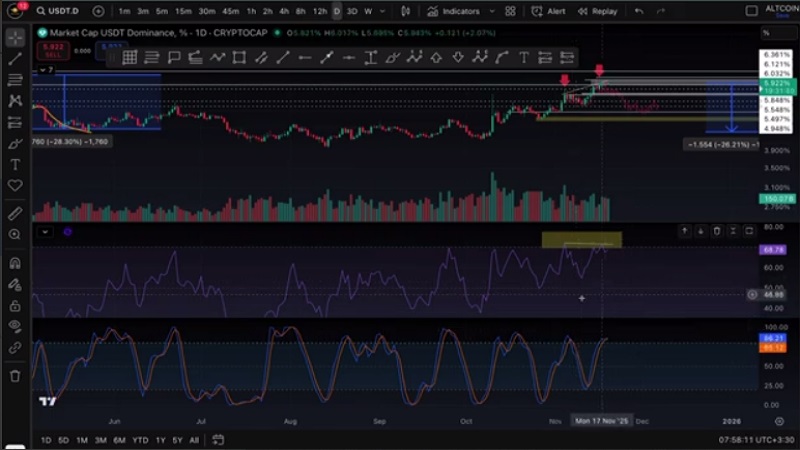Collapse the RSI indicator pane legend arrow
Viewport: 800px width, 450px height.
click(x=44, y=232)
